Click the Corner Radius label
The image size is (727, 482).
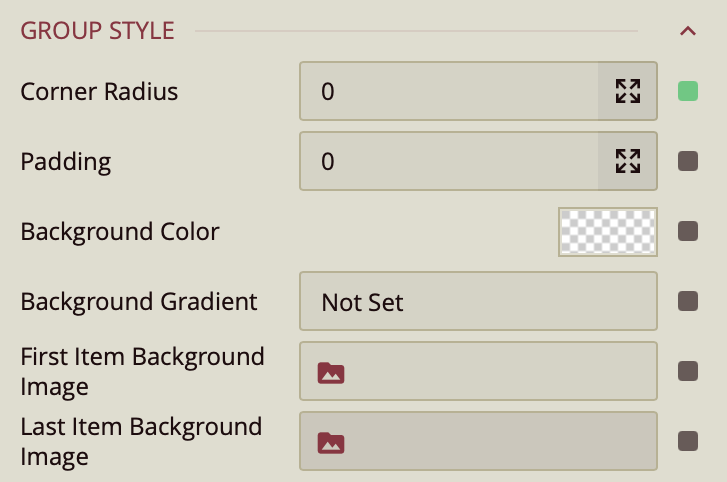[99, 92]
